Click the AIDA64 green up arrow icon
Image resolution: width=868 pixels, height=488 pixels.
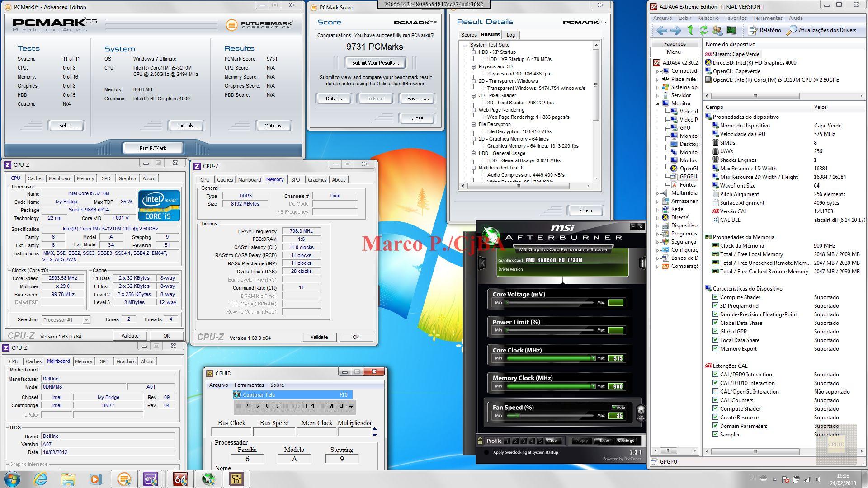[690, 30]
